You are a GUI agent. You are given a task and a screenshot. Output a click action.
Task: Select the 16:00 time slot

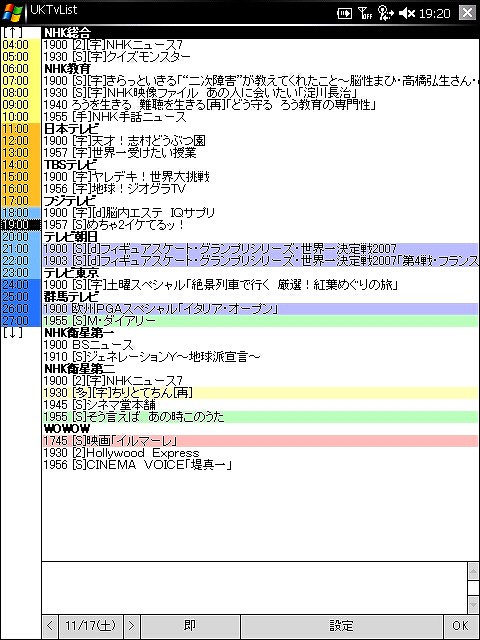coord(21,189)
